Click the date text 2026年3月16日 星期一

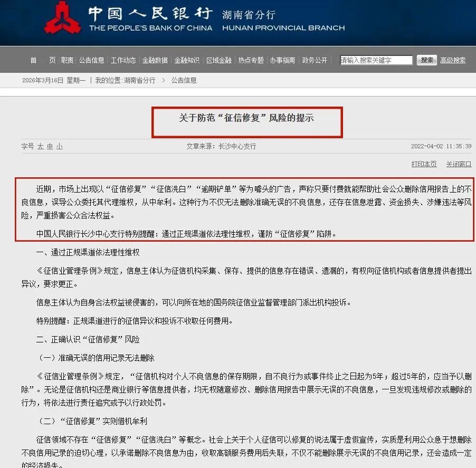54,80
